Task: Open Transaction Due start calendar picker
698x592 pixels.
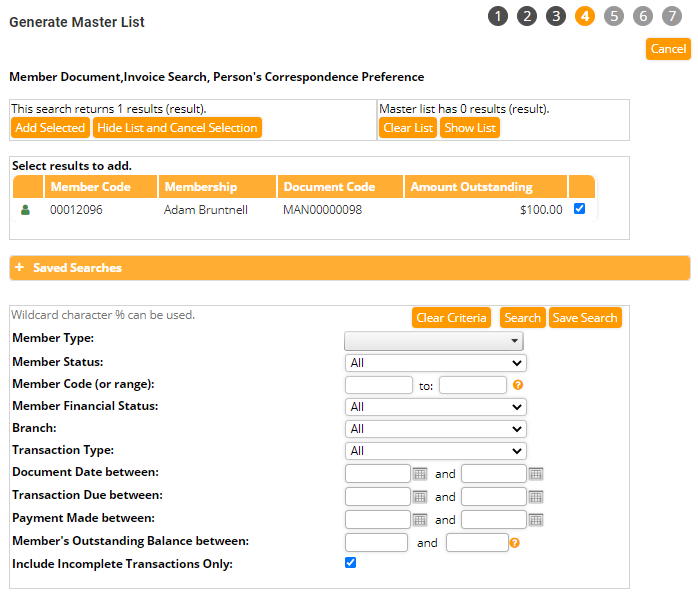Action: coord(420,496)
